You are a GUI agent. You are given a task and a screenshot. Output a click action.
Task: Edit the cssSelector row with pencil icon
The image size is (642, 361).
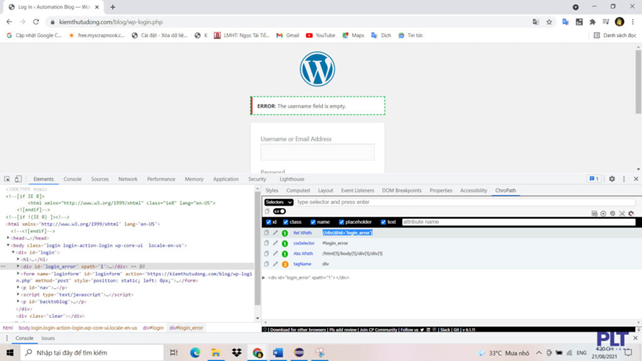click(275, 243)
